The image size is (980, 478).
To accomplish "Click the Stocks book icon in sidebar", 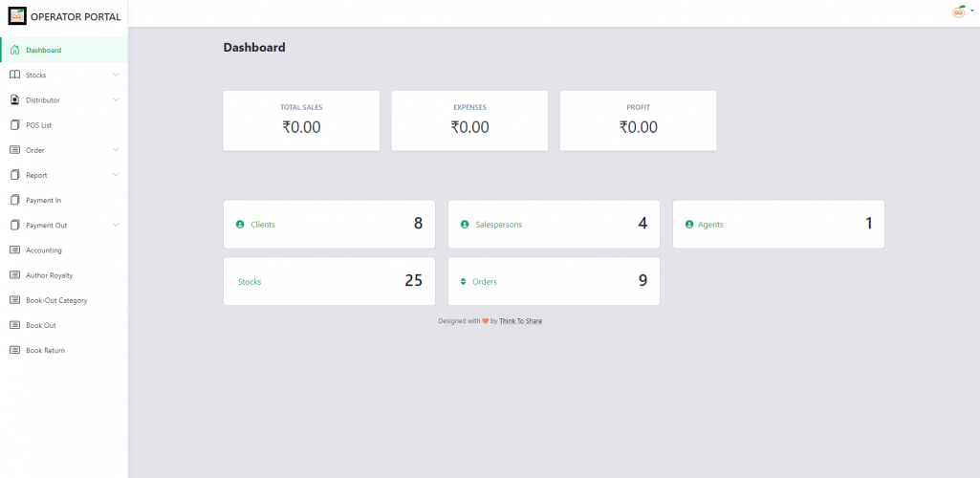I will 14,75.
